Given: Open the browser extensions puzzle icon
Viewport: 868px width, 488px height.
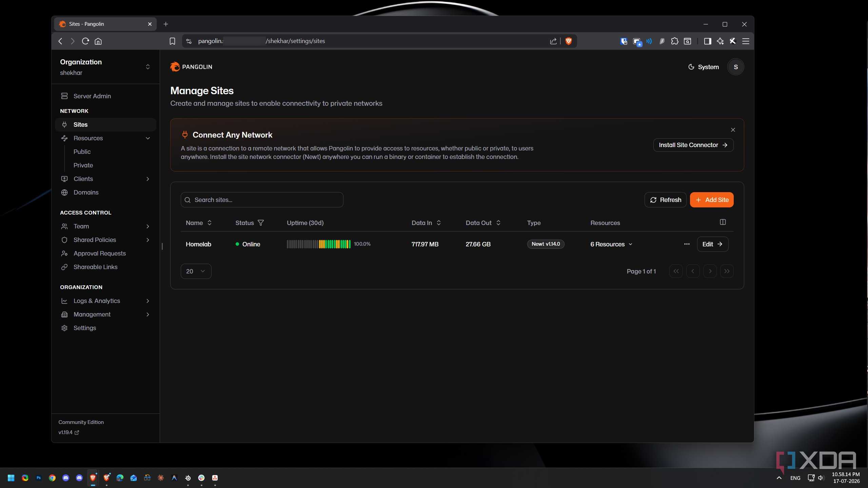Looking at the screenshot, I should tap(674, 41).
